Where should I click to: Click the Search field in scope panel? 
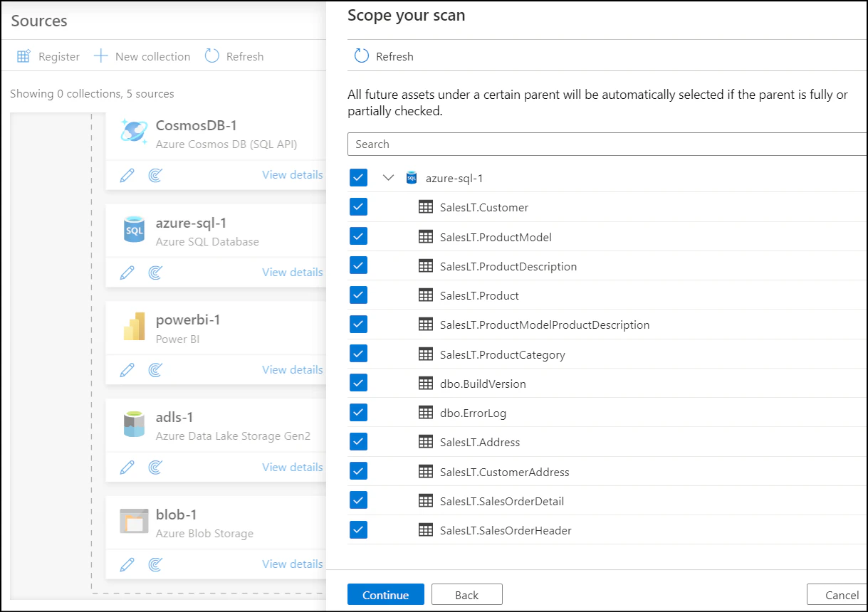(607, 144)
